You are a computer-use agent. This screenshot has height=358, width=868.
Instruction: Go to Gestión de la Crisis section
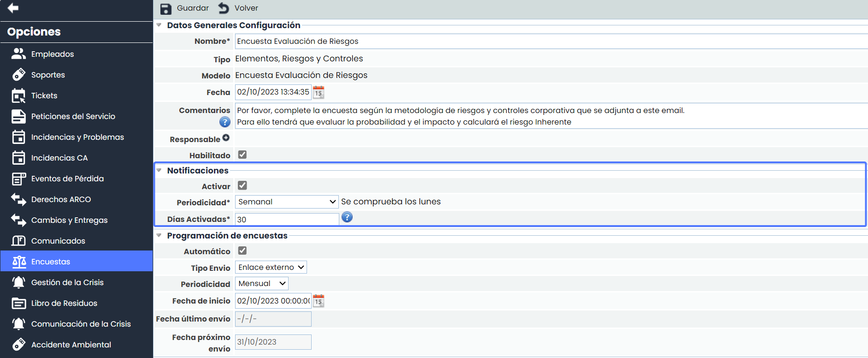(67, 282)
